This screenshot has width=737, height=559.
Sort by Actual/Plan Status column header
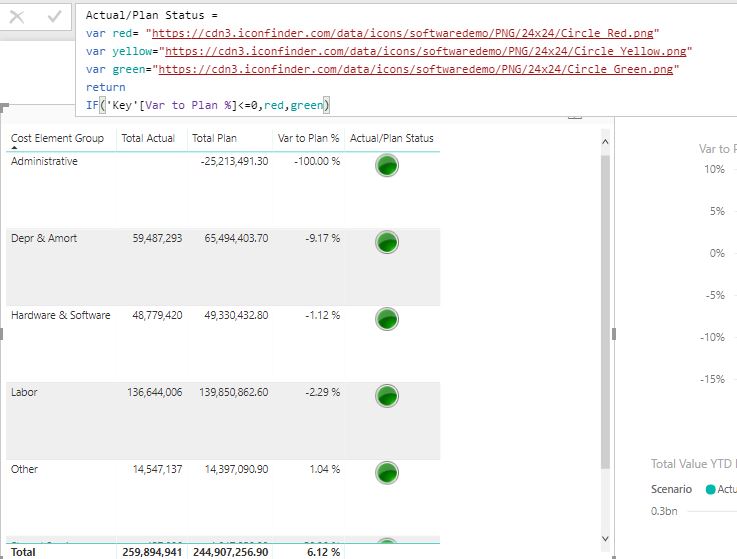(392, 138)
